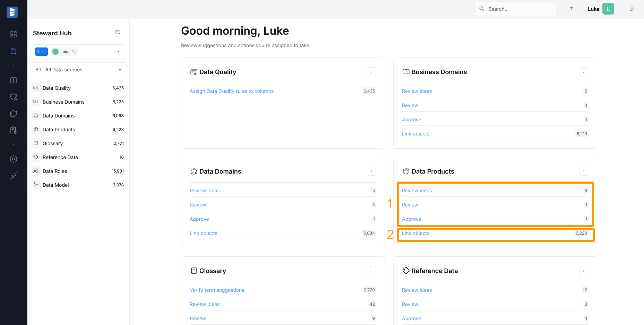Image resolution: width=644 pixels, height=325 pixels.
Task: Click Verify term suggestions in Glossary
Action: (217, 290)
